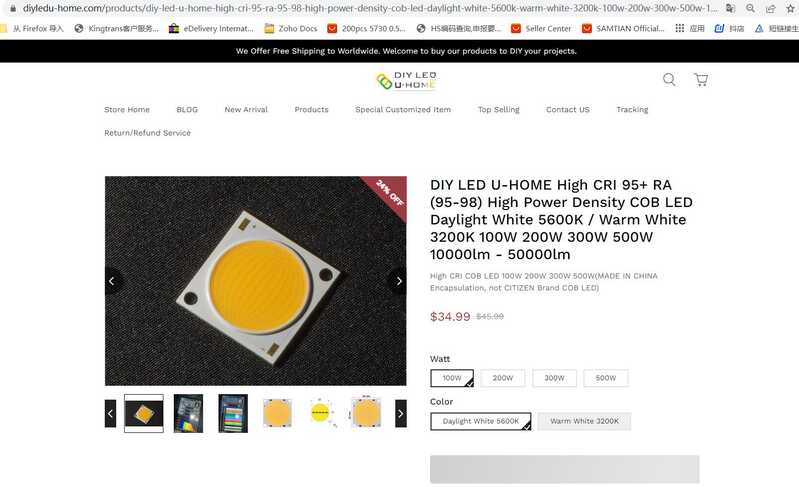Open the shopping cart icon
This screenshot has width=799, height=487.
click(701, 79)
